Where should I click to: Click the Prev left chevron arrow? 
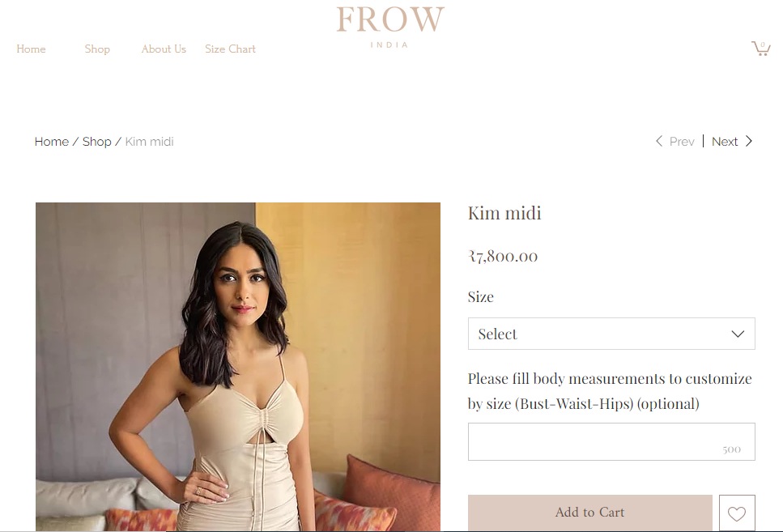tap(659, 142)
